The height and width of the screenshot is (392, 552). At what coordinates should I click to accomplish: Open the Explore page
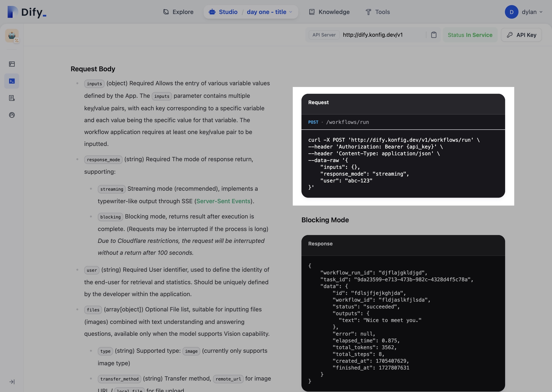178,12
